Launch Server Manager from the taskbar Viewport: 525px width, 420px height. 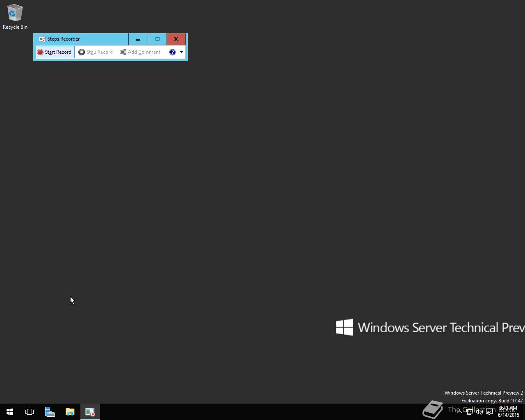(x=50, y=412)
